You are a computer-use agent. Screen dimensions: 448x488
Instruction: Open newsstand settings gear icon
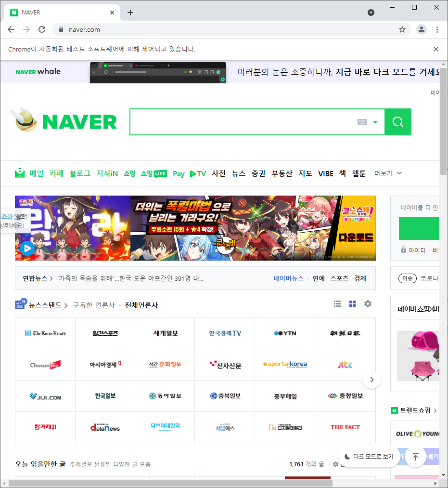coord(368,304)
